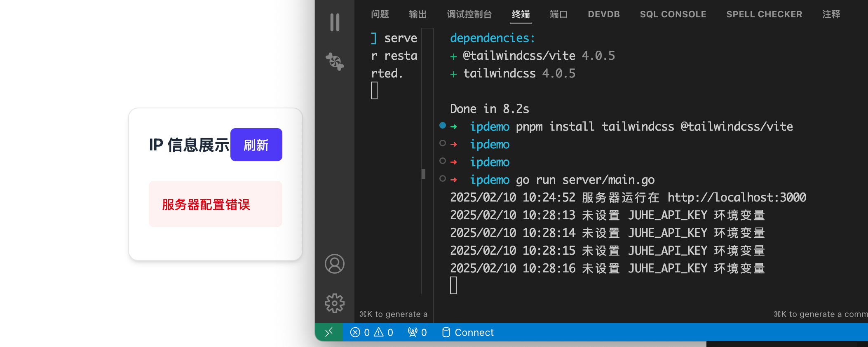Open the SPELL CHECKER tab
The height and width of the screenshot is (347, 868).
[764, 14]
